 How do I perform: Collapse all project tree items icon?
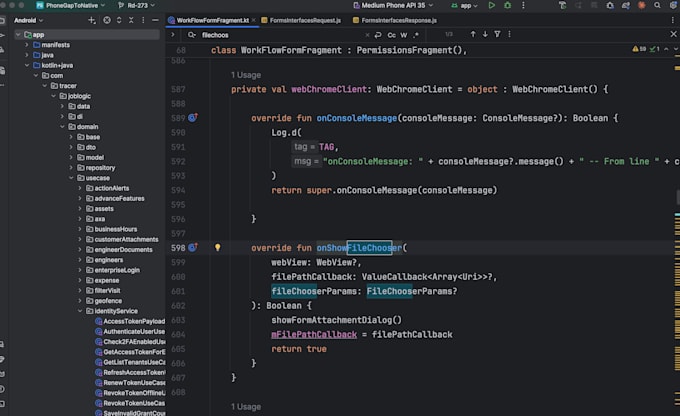tap(131, 20)
